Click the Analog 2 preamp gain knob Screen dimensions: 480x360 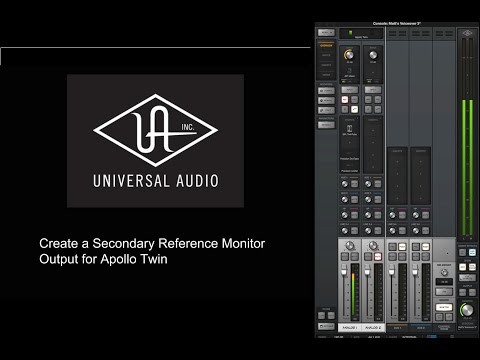click(x=373, y=54)
